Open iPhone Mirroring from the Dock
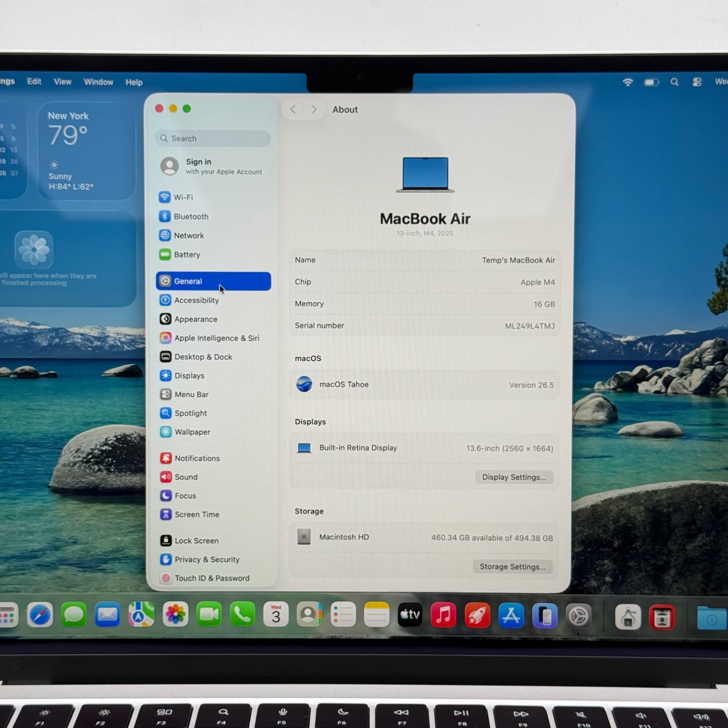The width and height of the screenshot is (728, 728). click(545, 616)
